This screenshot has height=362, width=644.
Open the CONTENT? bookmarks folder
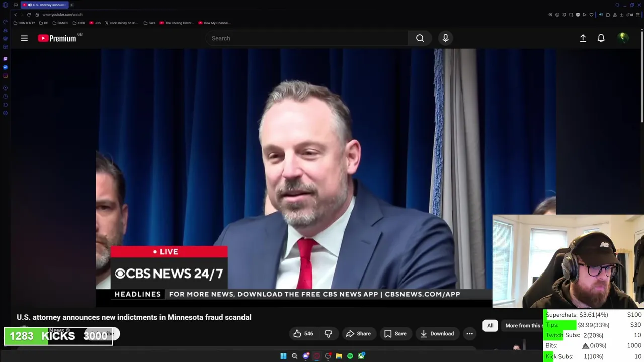24,23
